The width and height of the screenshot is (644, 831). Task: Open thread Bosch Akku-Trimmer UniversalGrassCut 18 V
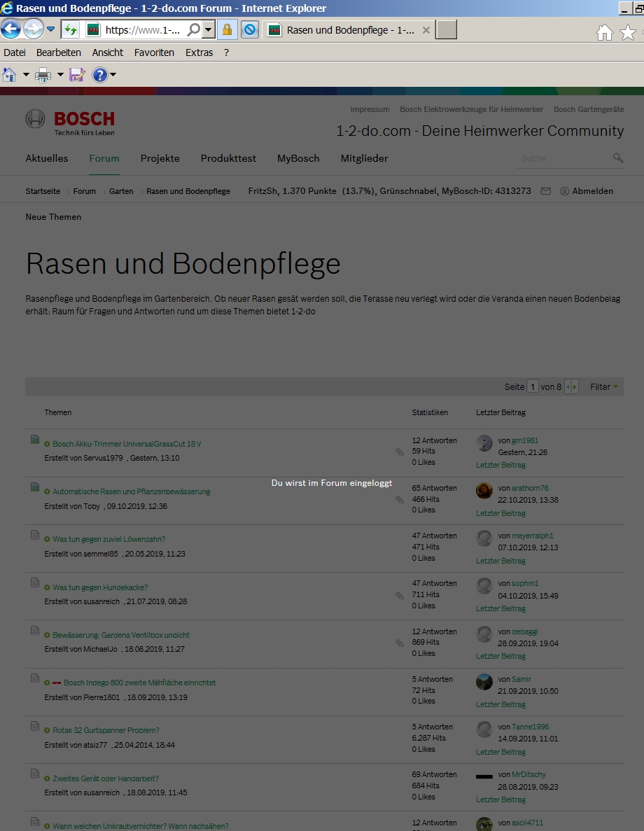[x=127, y=444]
